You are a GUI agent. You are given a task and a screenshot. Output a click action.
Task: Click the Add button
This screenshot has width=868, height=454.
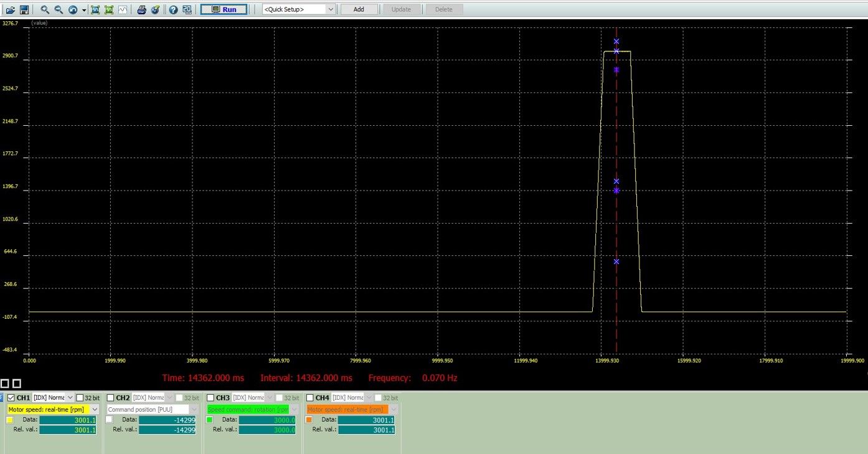pos(359,9)
